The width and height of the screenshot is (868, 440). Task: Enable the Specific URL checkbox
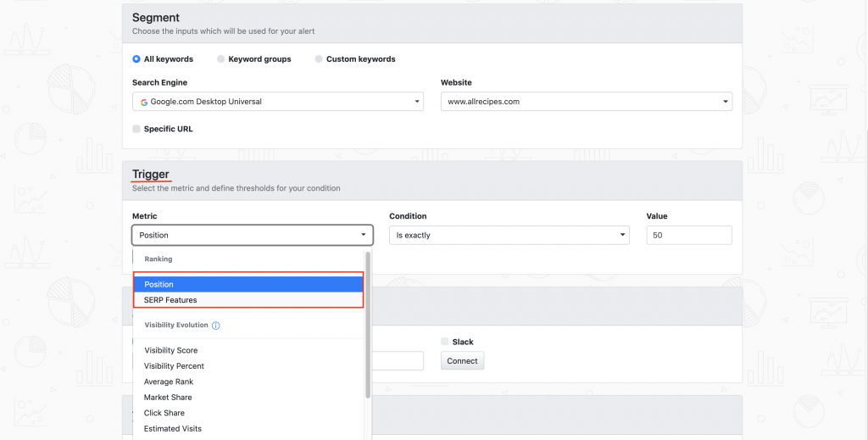coord(136,129)
